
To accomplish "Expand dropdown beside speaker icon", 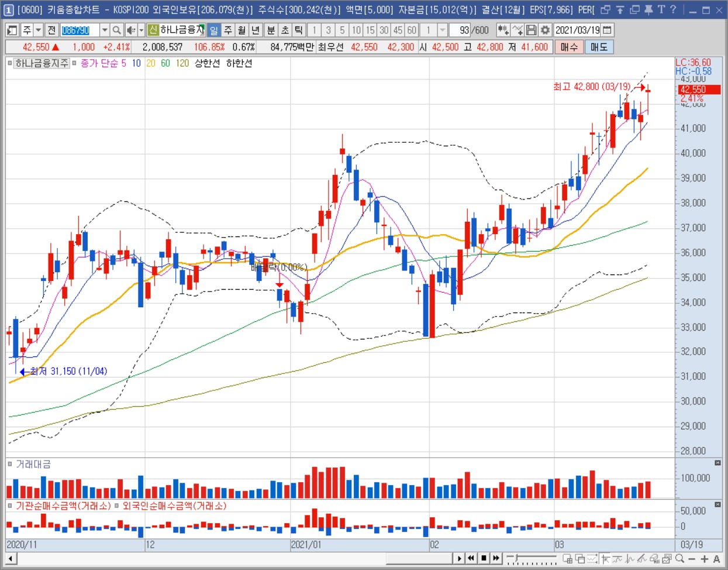I will pyautogui.click(x=141, y=30).
